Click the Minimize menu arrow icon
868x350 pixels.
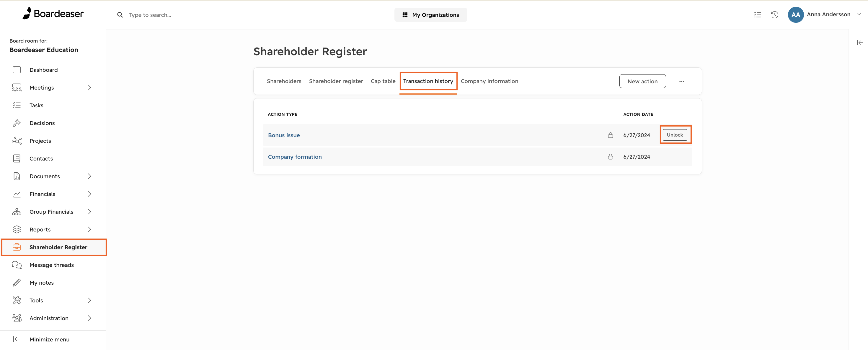point(17,339)
